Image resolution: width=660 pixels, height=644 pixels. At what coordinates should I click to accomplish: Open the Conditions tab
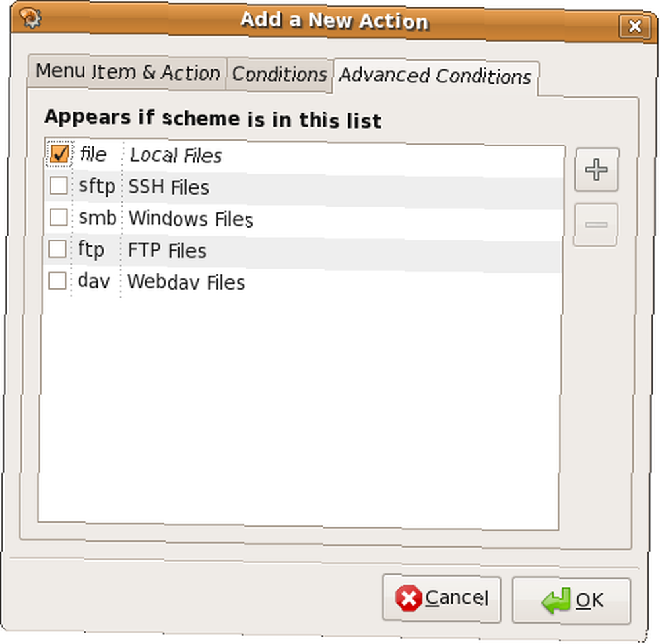(279, 75)
